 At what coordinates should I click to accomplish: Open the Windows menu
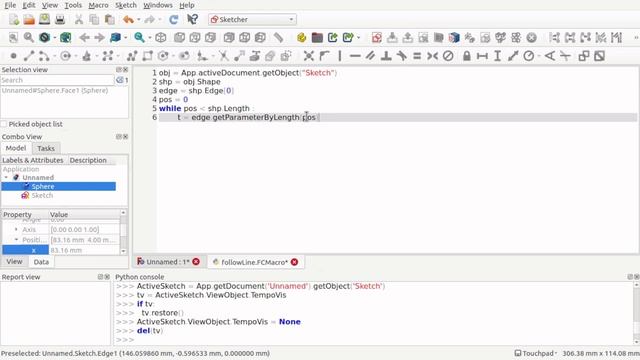[158, 5]
